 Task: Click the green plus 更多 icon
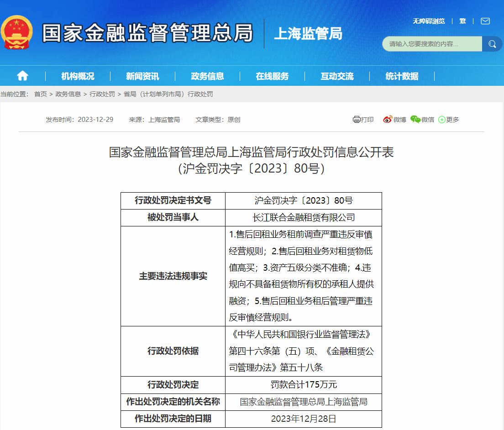[x=442, y=120]
